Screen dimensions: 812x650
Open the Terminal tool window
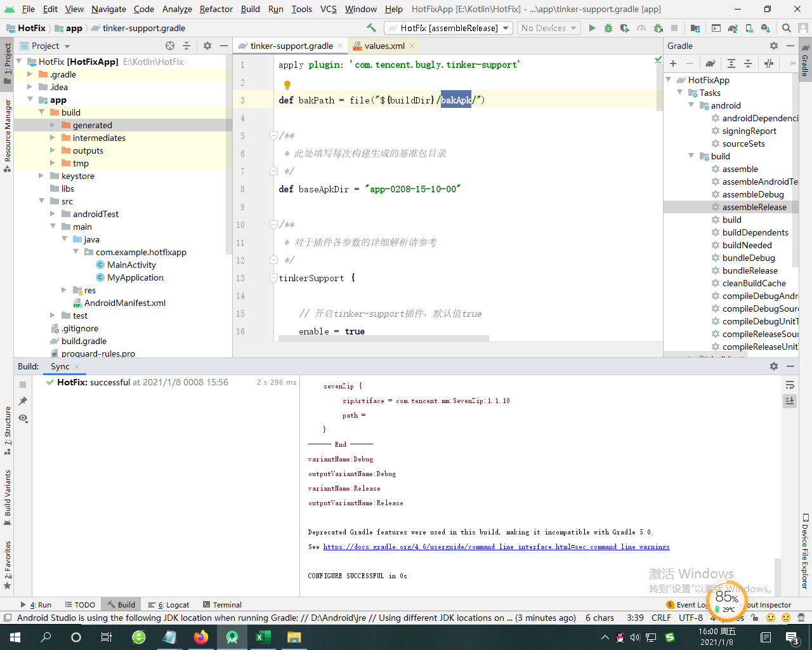(222, 605)
